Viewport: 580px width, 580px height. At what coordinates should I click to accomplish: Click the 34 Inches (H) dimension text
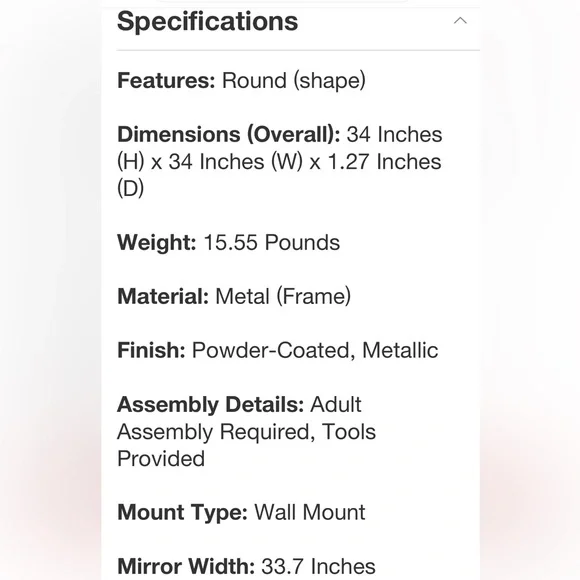point(279,148)
